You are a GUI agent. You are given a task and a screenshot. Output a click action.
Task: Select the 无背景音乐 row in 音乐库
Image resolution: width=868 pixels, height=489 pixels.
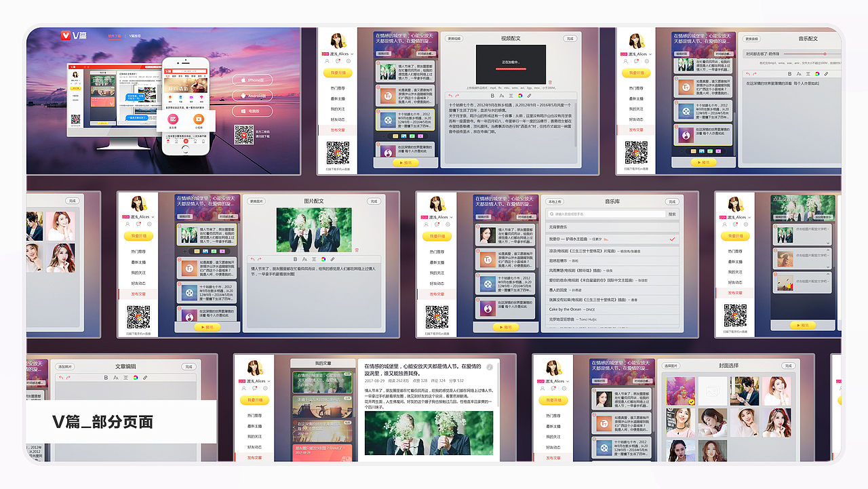(612, 227)
